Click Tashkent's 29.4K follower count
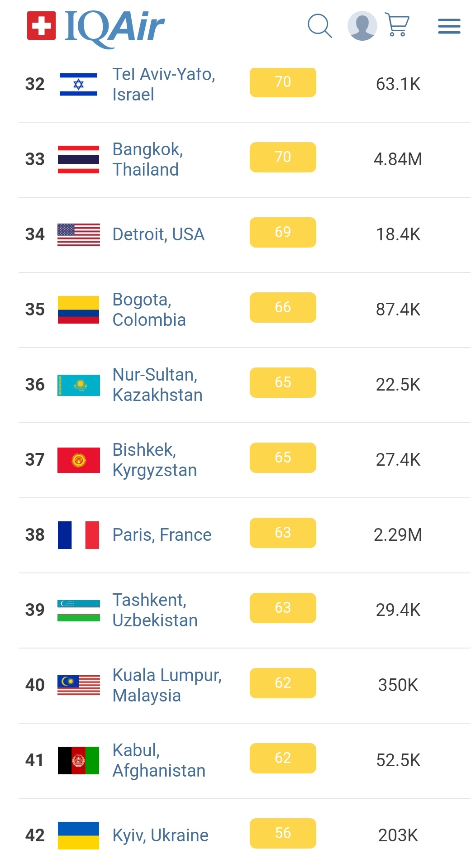Screen dimensions: 471x868 pyautogui.click(x=398, y=610)
